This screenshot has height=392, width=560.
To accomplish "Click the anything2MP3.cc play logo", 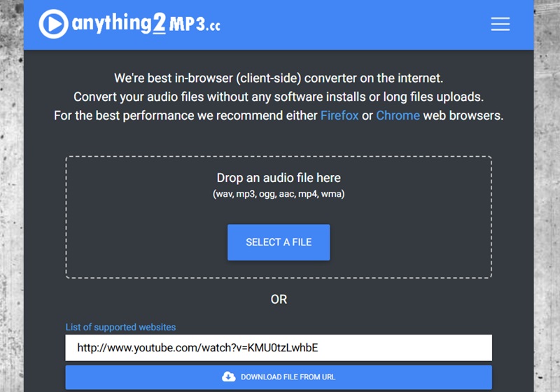I will (x=54, y=24).
